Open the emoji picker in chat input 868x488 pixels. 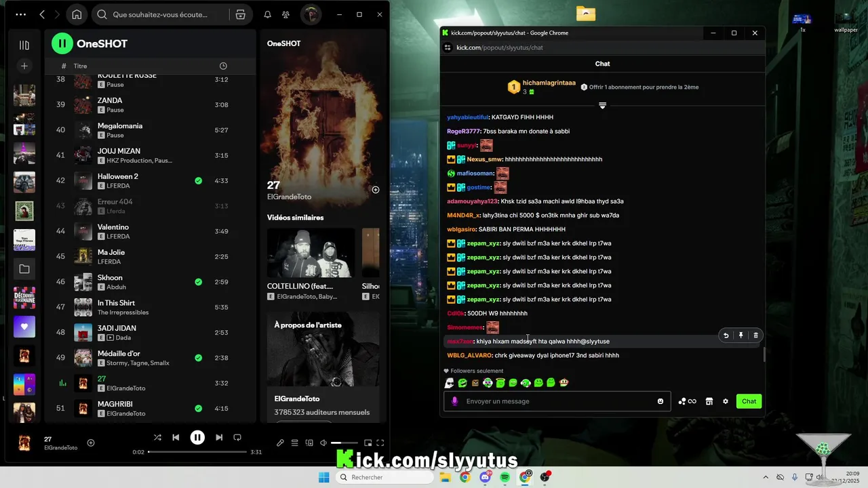(660, 401)
